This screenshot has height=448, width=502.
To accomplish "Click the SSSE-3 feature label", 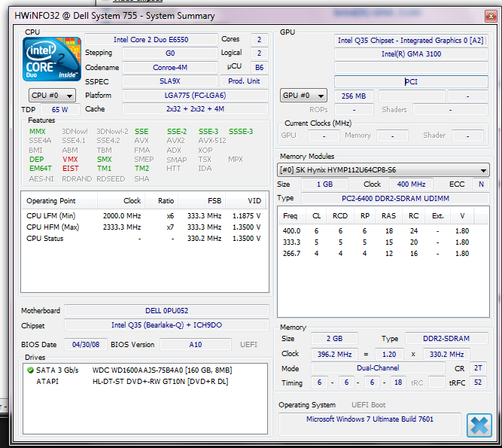I will pyautogui.click(x=241, y=132).
